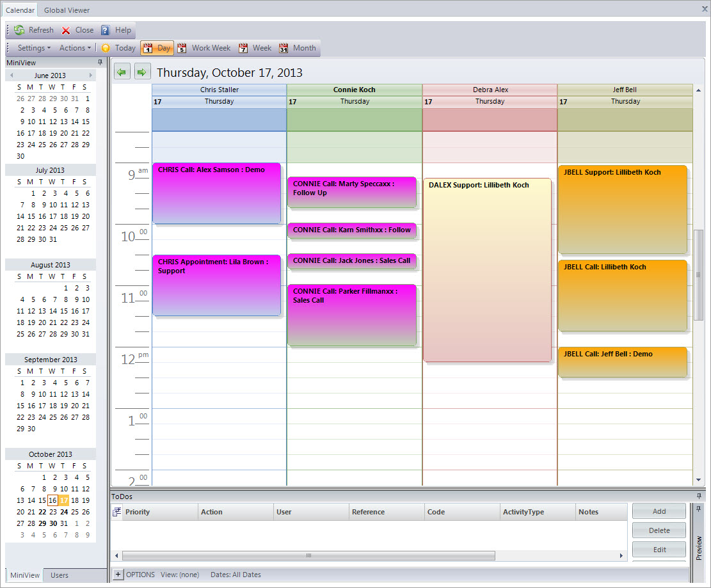The width and height of the screenshot is (711, 588).
Task: Click the Chris Staller column header
Action: pos(220,90)
